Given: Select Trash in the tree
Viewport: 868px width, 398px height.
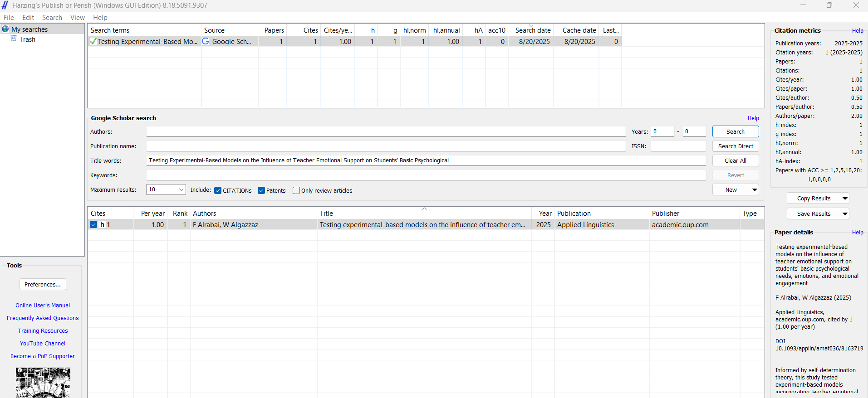Looking at the screenshot, I should [28, 39].
